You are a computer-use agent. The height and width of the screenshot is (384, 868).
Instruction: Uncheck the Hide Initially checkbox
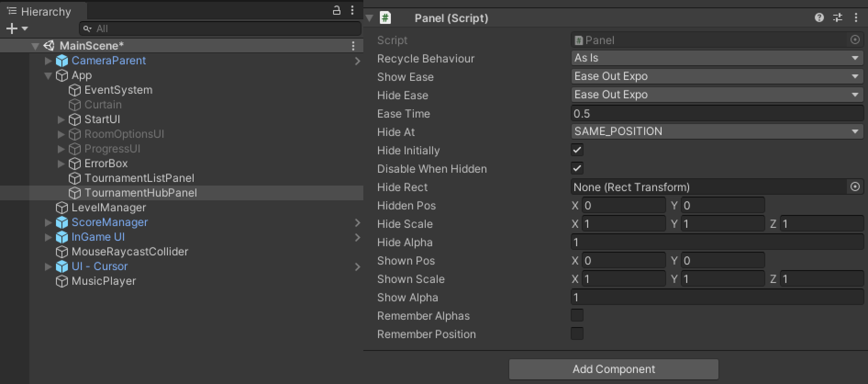(577, 150)
